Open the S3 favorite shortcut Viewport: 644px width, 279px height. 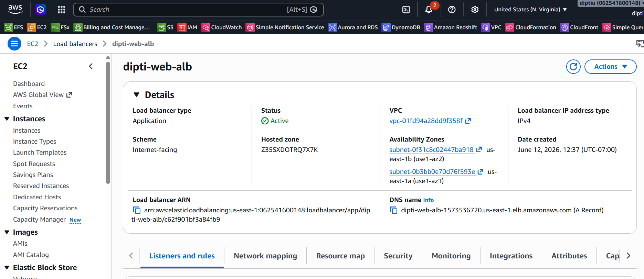[165, 27]
